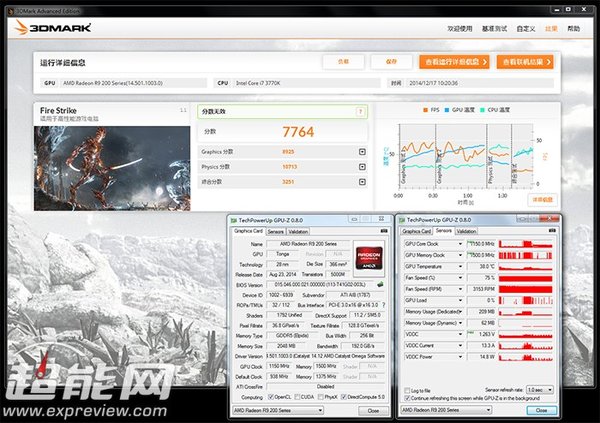The height and width of the screenshot is (423, 600).
Task: Click Close button in GPU-Z Sensors window
Action: pos(541,410)
